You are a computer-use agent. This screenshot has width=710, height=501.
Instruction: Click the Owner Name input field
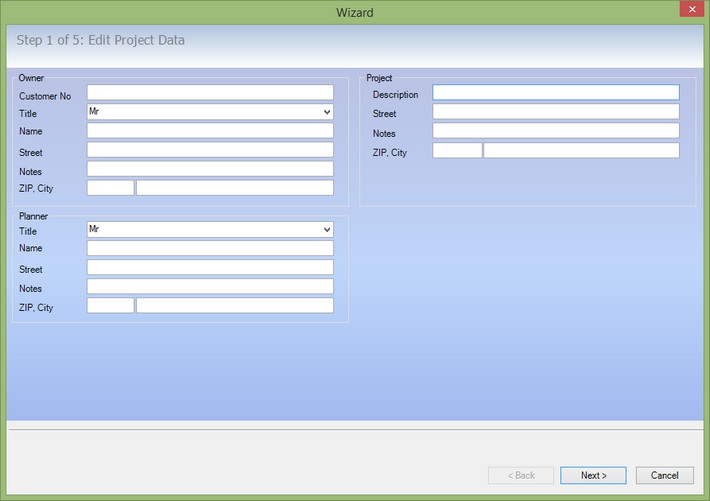(x=210, y=131)
